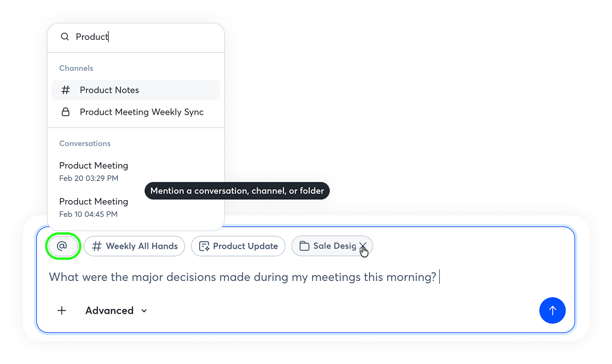Click into the message question text

pyautogui.click(x=242, y=277)
